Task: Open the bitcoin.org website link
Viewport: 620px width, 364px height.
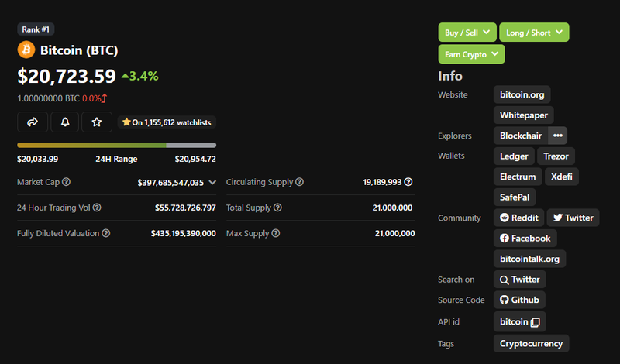Action: [522, 95]
